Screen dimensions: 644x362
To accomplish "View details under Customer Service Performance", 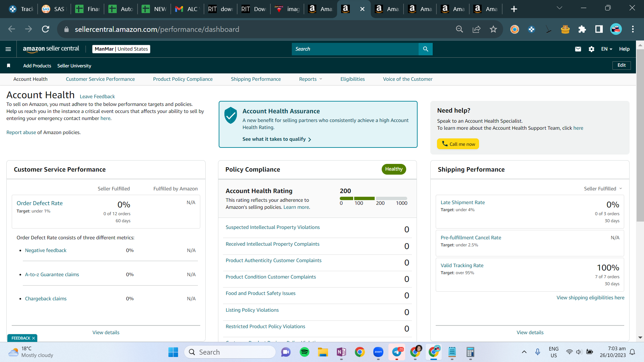I will click(x=106, y=333).
